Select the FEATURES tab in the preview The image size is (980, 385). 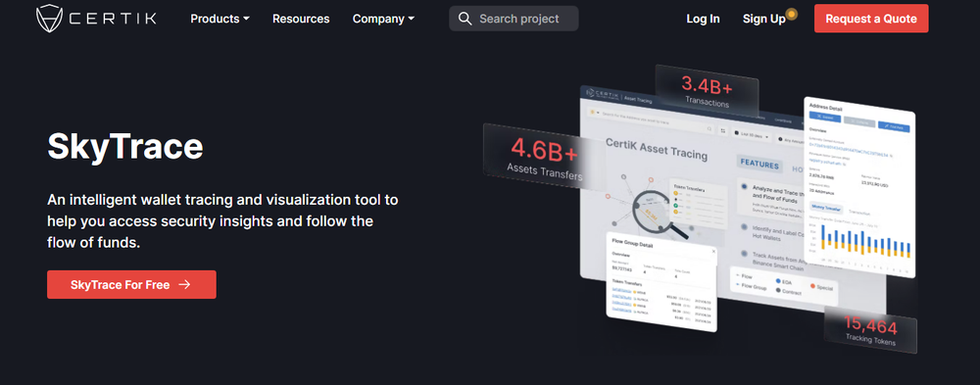[x=759, y=165]
